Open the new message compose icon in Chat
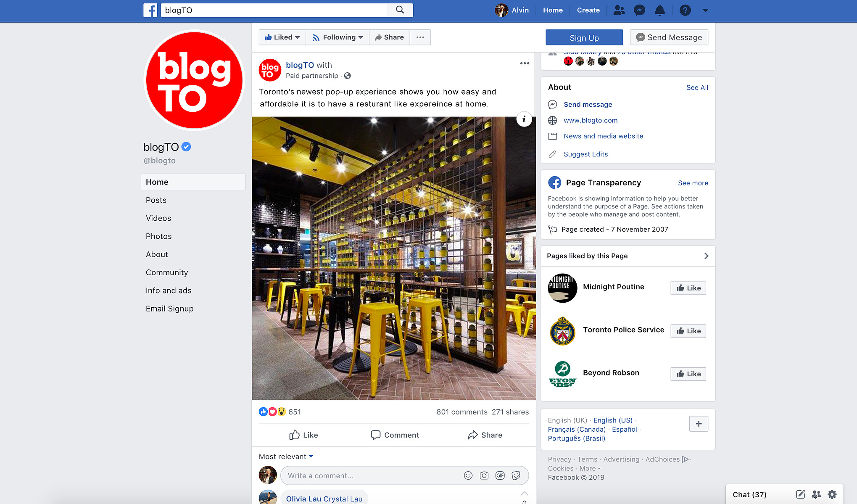This screenshot has height=504, width=857. pyautogui.click(x=800, y=494)
